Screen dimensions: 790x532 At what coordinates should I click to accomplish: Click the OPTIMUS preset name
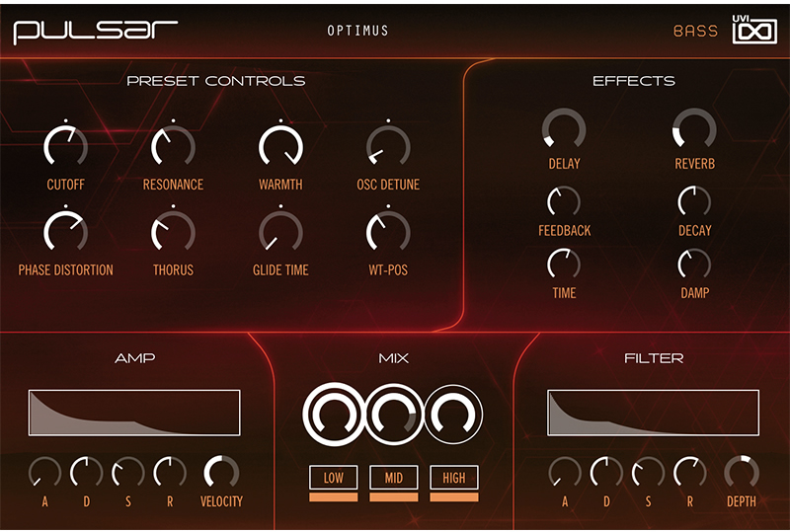click(357, 31)
